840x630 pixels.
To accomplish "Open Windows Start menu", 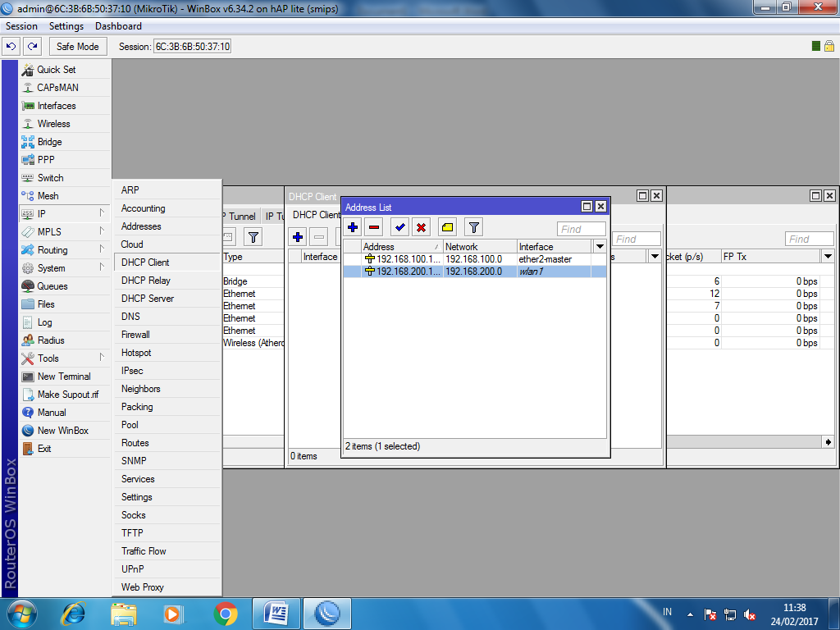I will (22, 614).
